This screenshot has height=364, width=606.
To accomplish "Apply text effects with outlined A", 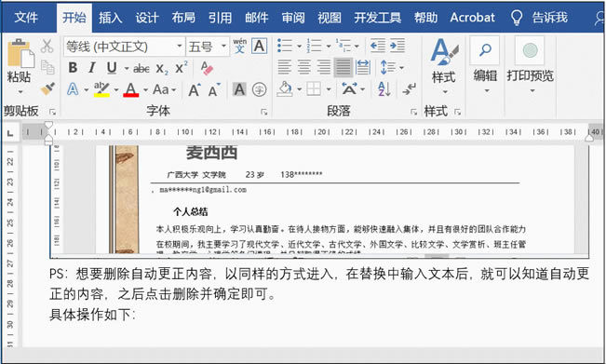I will pyautogui.click(x=73, y=89).
